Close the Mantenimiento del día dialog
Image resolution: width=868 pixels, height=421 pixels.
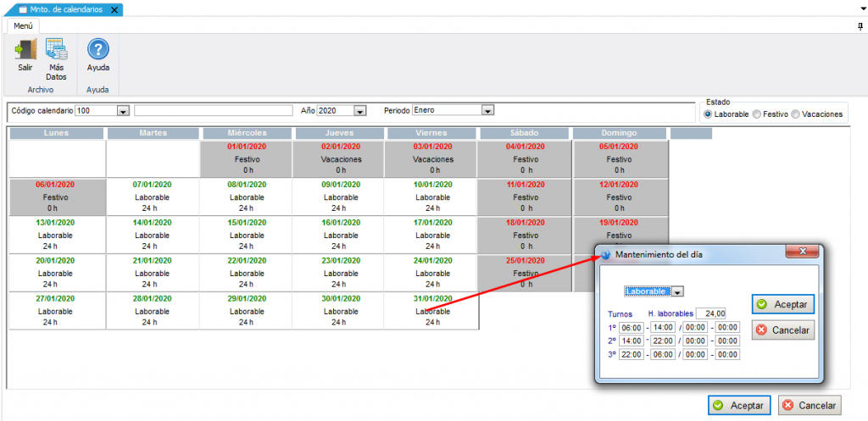click(x=801, y=252)
